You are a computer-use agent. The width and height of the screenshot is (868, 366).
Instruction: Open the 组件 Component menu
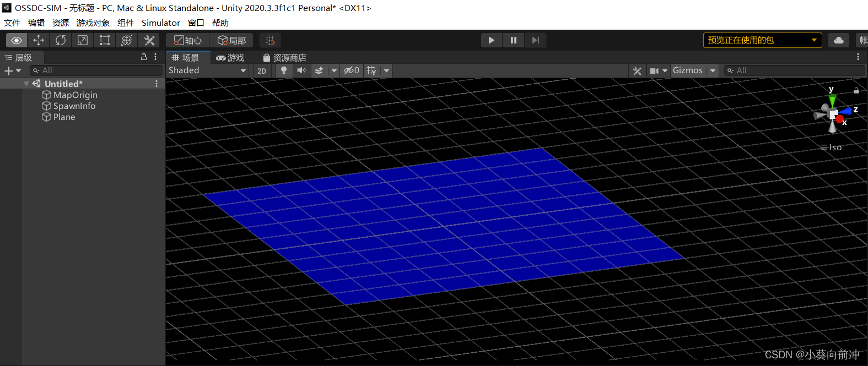(126, 23)
